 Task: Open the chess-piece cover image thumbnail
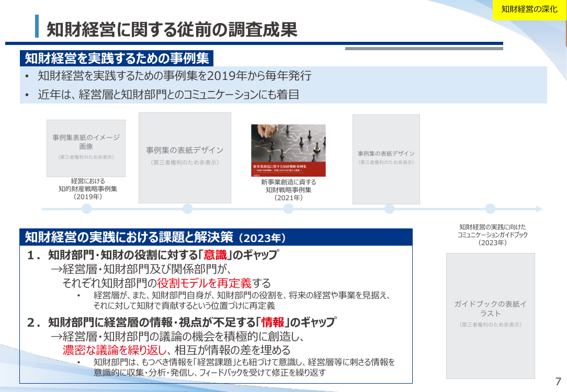point(289,151)
